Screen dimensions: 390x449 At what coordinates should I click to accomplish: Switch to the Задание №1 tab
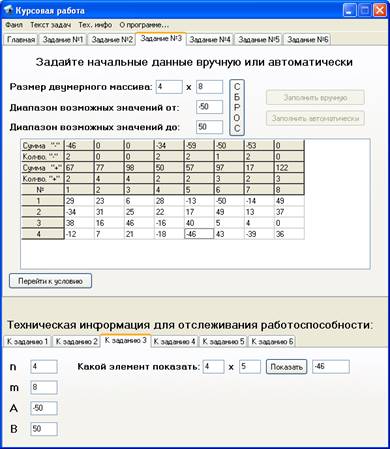63,39
